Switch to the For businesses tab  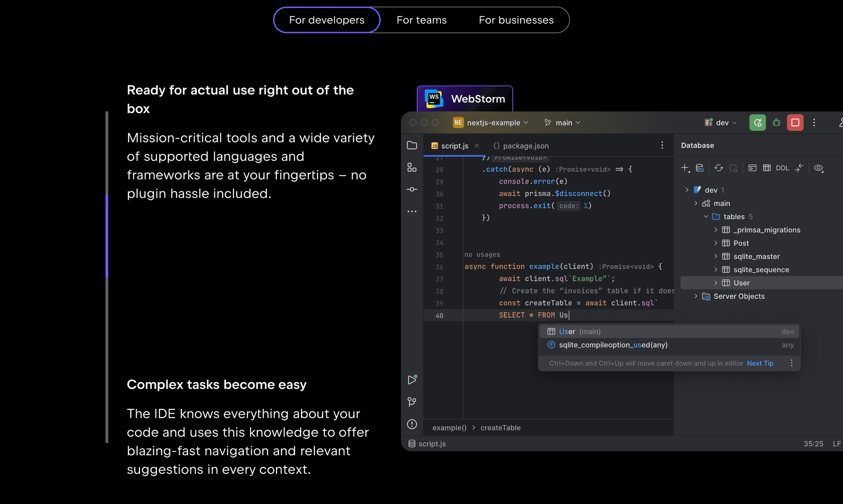click(516, 20)
